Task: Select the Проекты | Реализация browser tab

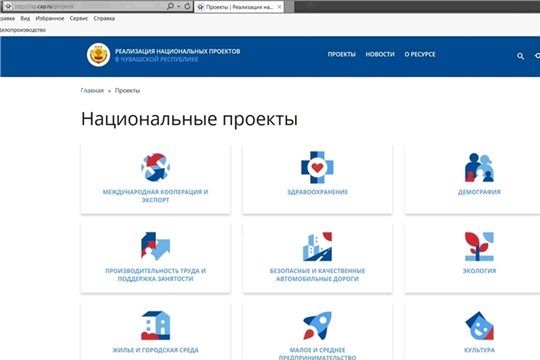Action: click(239, 7)
